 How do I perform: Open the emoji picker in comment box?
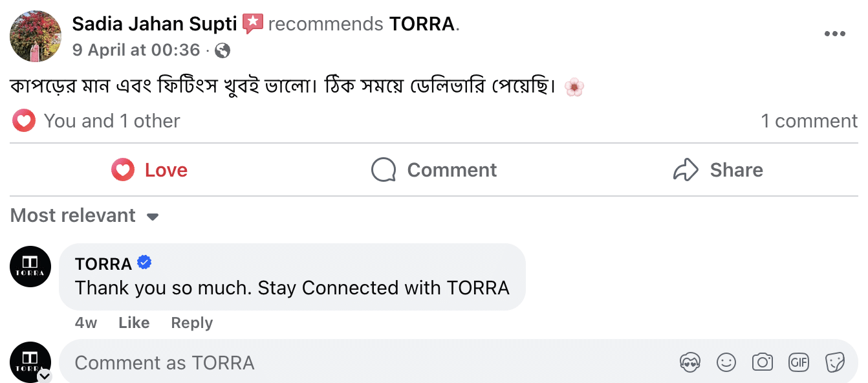[x=726, y=363]
